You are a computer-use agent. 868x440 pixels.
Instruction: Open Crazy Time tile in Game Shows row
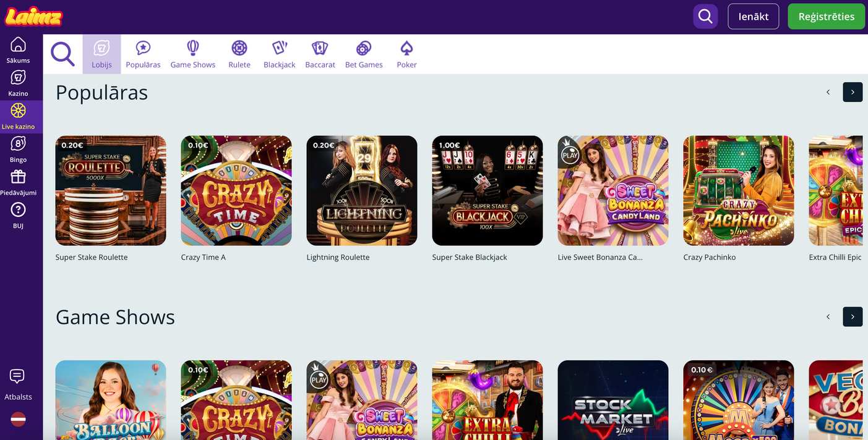coord(236,400)
